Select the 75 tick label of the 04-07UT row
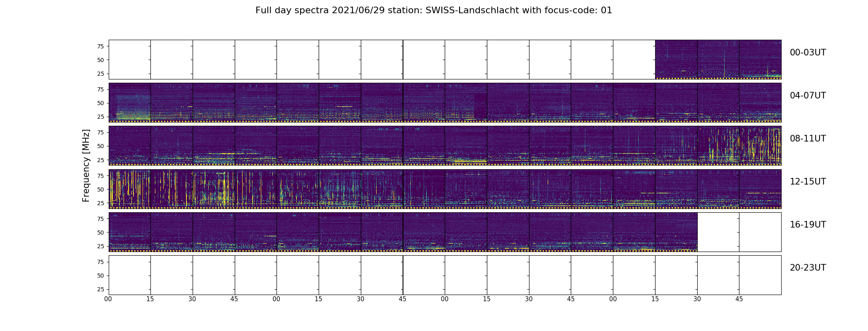The image size is (868, 331). (x=100, y=89)
